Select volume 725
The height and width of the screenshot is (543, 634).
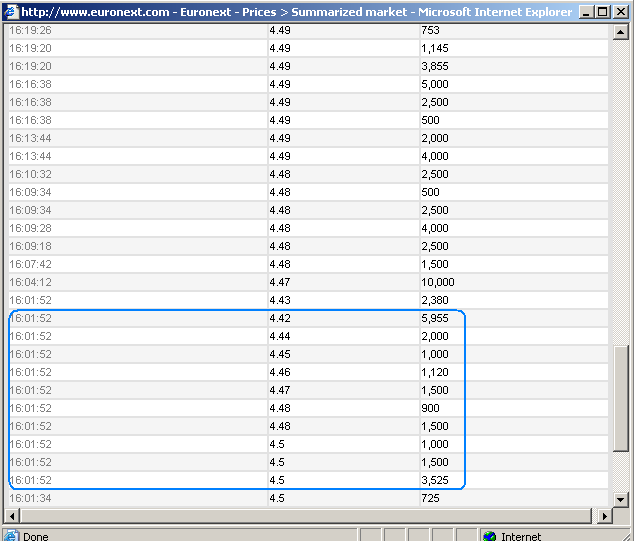click(x=430, y=498)
